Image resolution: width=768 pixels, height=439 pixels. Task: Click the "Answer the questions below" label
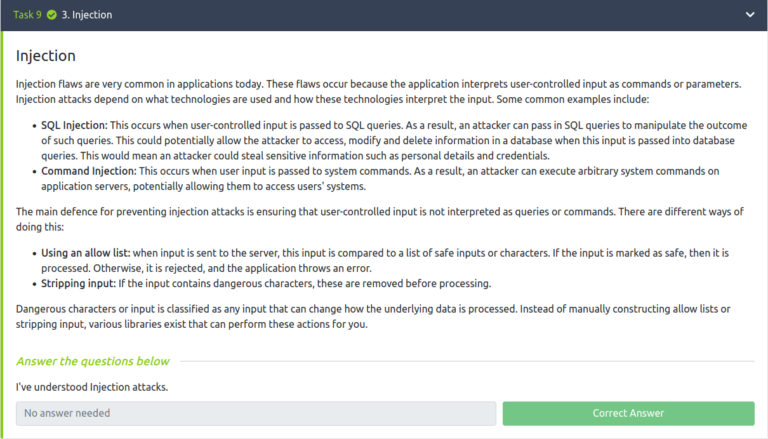(93, 361)
